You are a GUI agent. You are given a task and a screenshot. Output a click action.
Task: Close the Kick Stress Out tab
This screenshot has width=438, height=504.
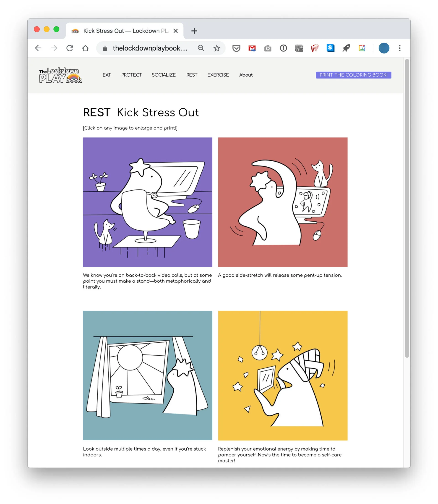click(175, 31)
